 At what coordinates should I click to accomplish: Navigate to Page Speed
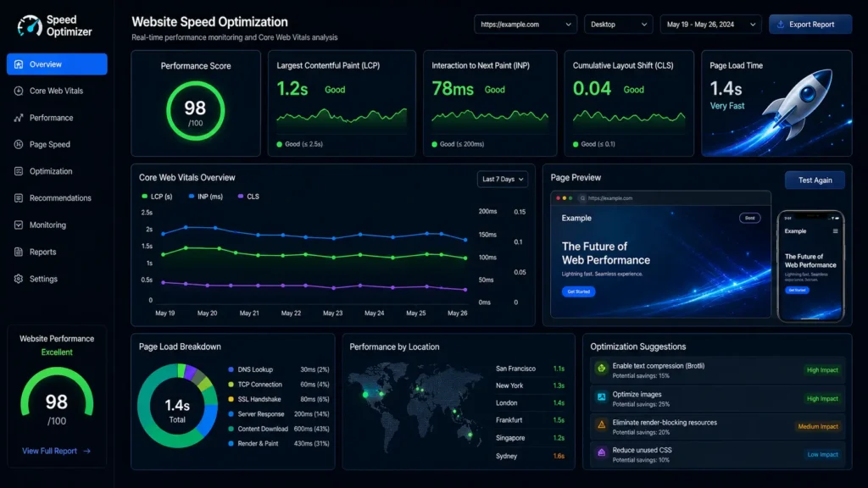[x=57, y=144]
